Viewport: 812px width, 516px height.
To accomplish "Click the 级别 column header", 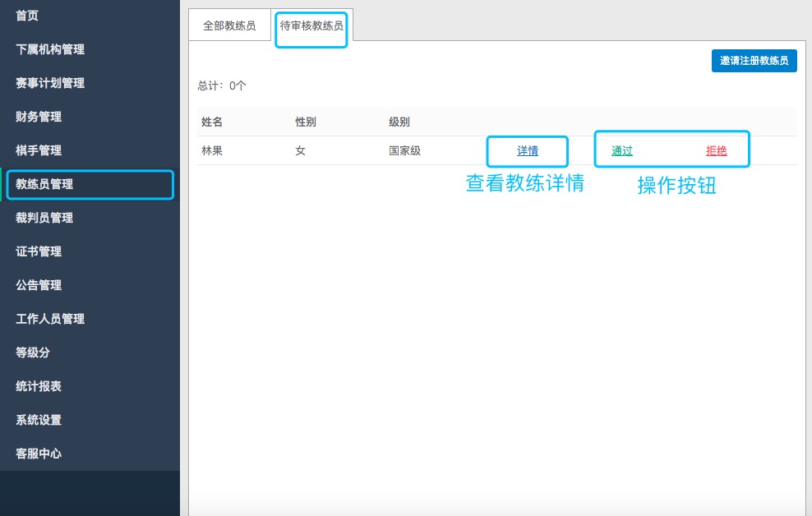I will click(x=399, y=122).
